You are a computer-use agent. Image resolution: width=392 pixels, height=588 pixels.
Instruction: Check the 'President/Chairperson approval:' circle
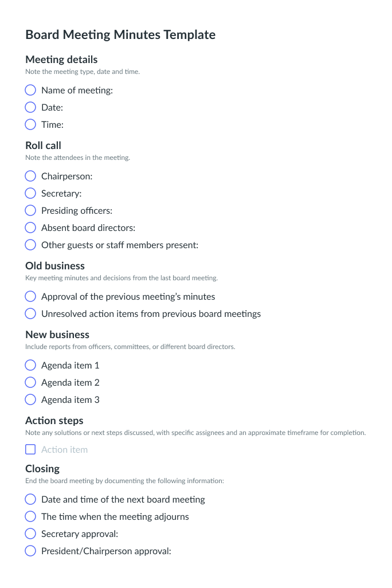click(30, 551)
